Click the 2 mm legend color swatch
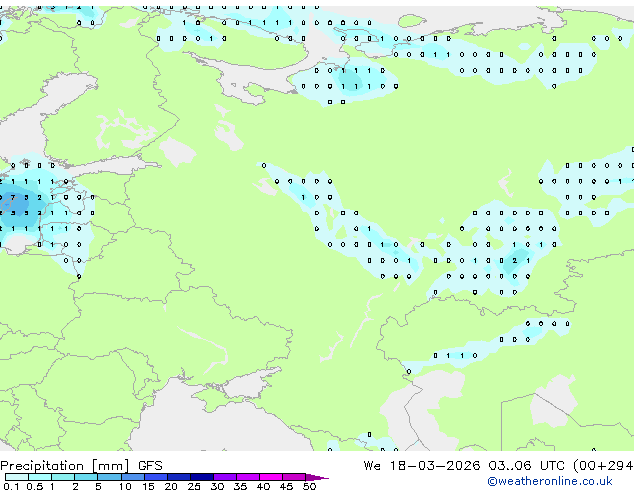This screenshot has height=490, width=634. [86, 477]
